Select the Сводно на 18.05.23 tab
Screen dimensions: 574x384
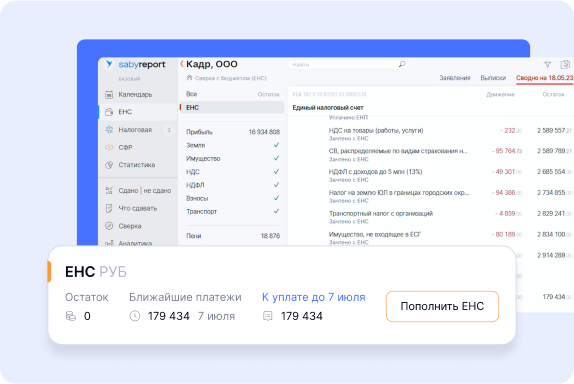point(545,78)
